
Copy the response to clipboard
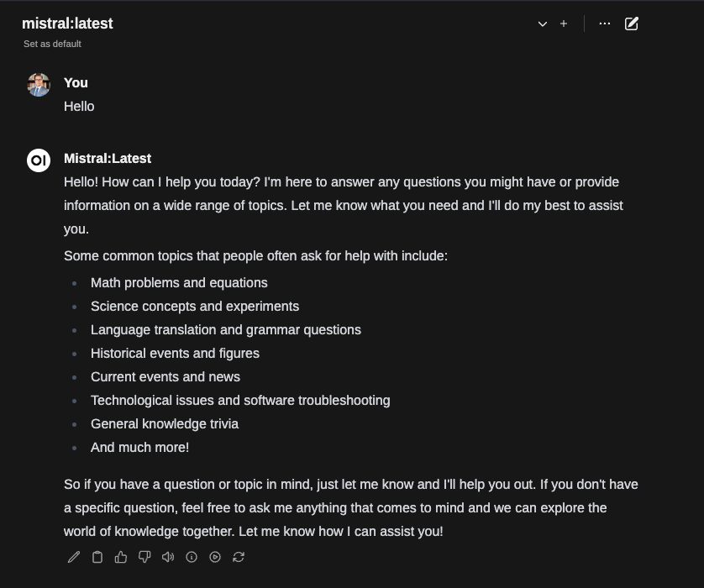[x=97, y=557]
